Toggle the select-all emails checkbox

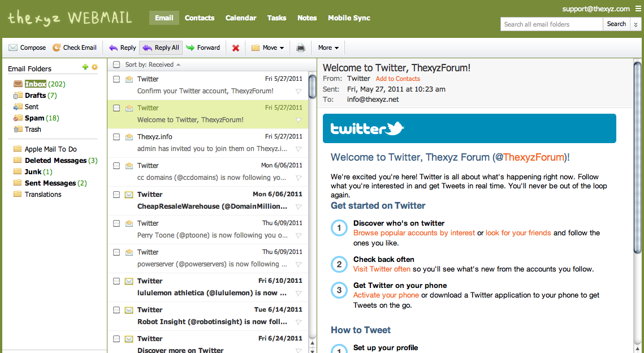(116, 64)
